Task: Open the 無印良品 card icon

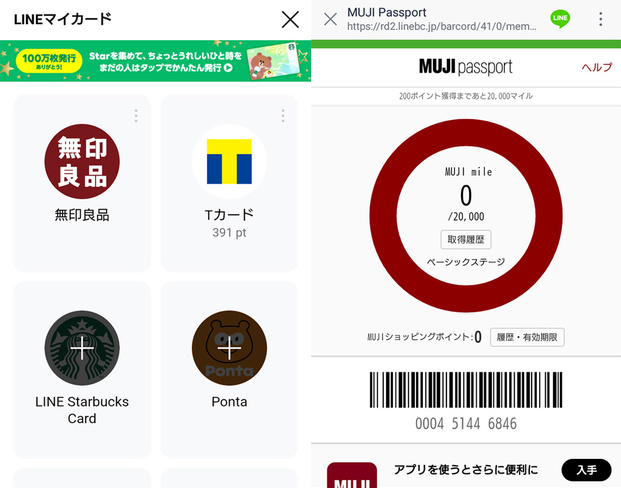Action: pos(82,162)
